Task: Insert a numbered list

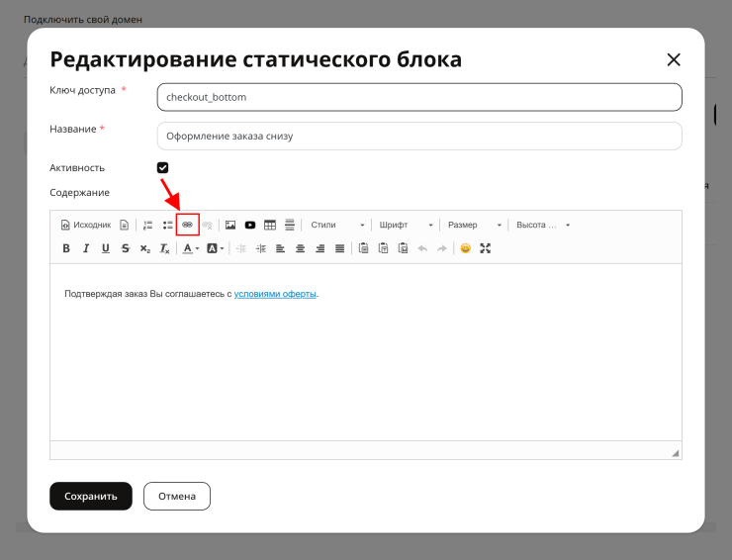Action: click(x=148, y=225)
